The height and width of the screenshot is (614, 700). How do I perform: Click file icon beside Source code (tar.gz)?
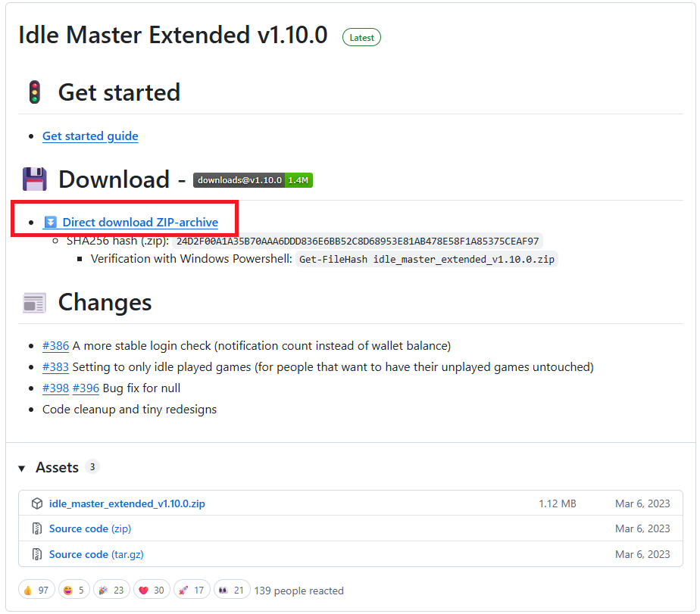37,554
